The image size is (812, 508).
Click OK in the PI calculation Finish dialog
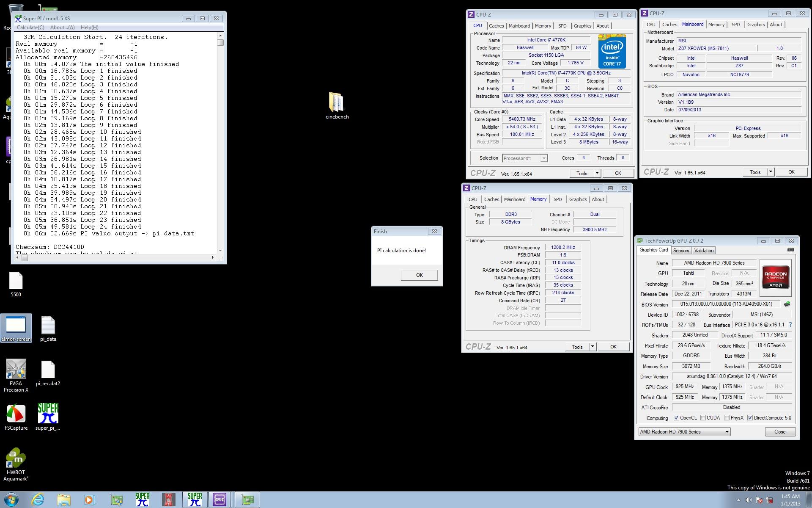pos(419,275)
